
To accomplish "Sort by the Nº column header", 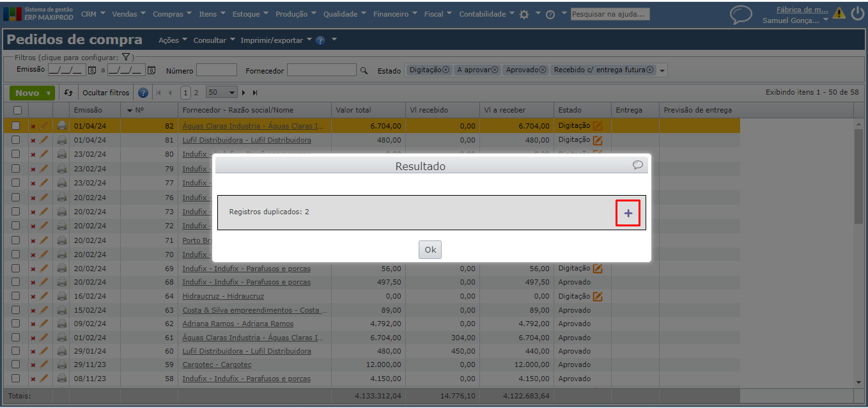I will [149, 110].
